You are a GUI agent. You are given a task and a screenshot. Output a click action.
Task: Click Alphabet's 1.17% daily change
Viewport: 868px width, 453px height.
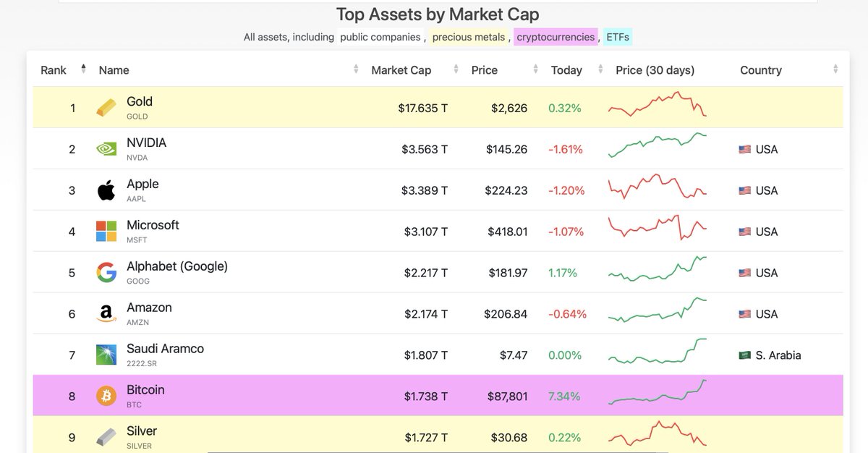coord(563,273)
